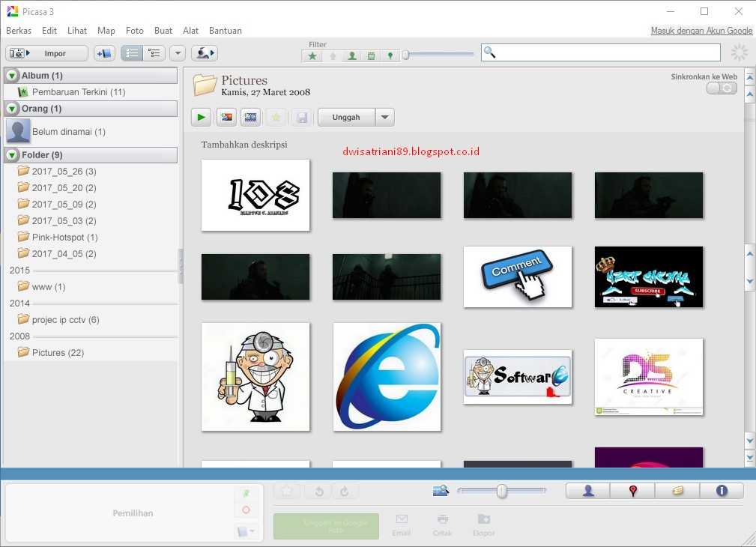Click the Picasa logo in title bar
Screen dimensions: 756x547
click(x=13, y=11)
